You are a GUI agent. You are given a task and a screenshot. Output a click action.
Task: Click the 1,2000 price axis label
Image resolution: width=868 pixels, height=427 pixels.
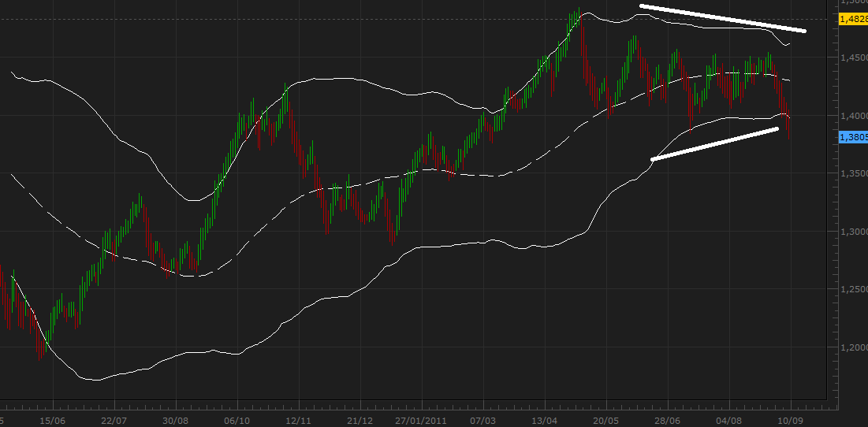[854, 347]
